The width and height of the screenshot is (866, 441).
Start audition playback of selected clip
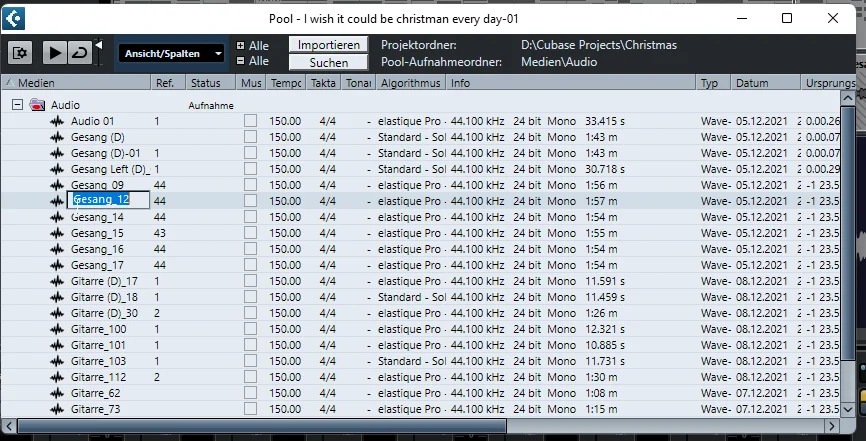tap(55, 53)
